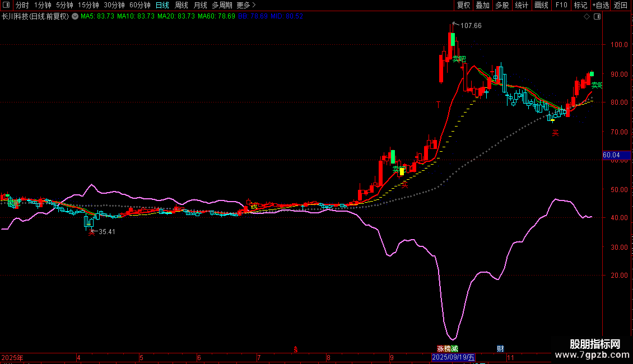Open the 统计 statistics tool

(x=522, y=5)
